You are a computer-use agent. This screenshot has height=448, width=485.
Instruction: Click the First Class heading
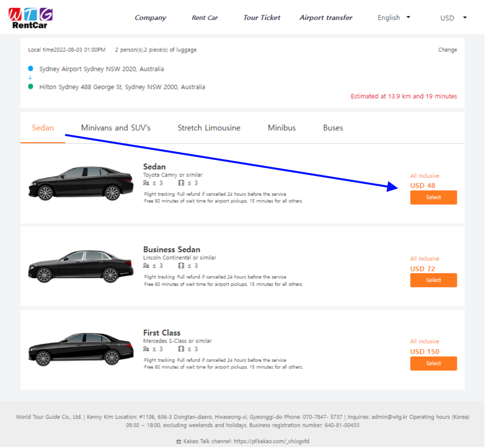click(x=162, y=333)
